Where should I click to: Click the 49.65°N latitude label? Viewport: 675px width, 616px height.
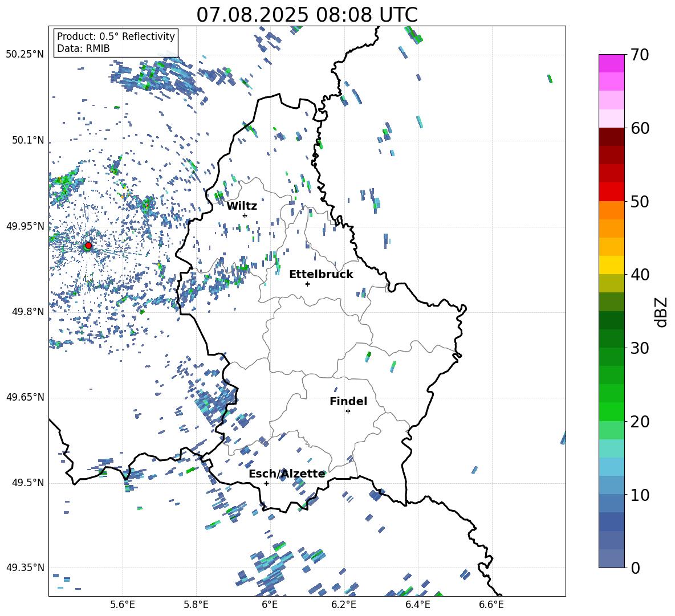(26, 397)
